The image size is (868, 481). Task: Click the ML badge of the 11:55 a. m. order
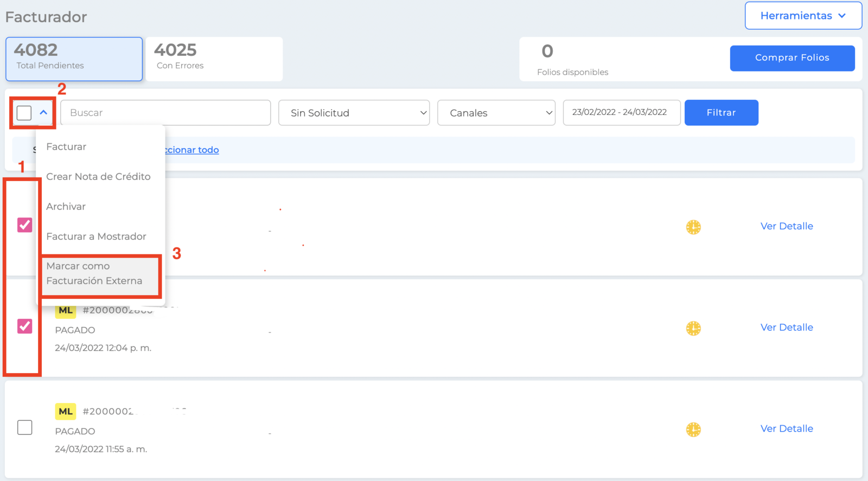pos(66,412)
